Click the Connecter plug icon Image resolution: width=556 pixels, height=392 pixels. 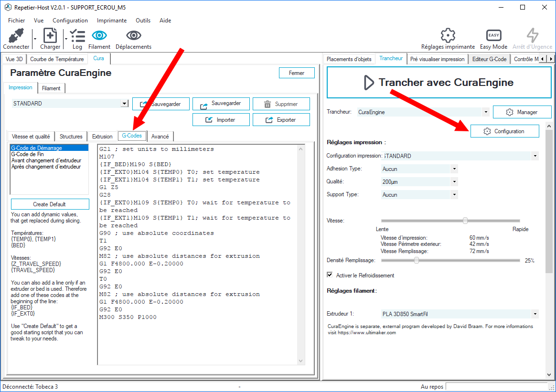pyautogui.click(x=16, y=36)
